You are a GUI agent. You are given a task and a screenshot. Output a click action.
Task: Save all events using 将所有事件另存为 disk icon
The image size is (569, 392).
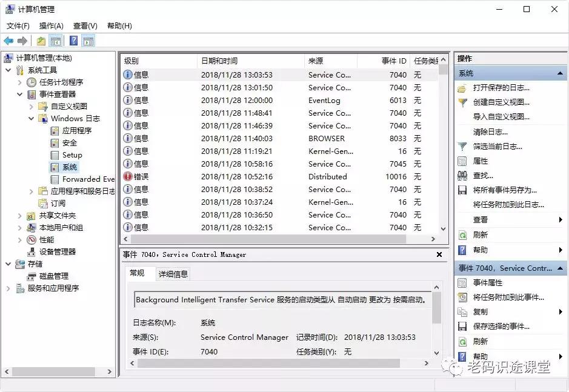[x=461, y=190]
